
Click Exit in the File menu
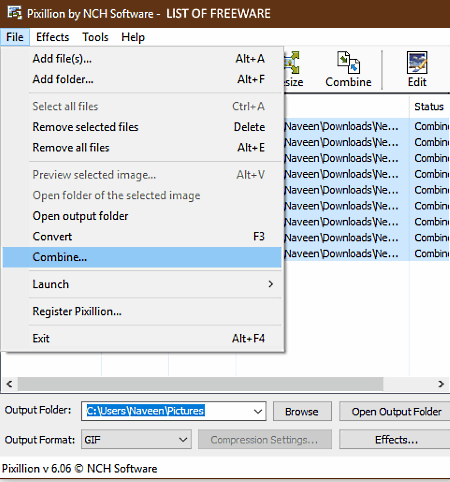click(x=142, y=339)
